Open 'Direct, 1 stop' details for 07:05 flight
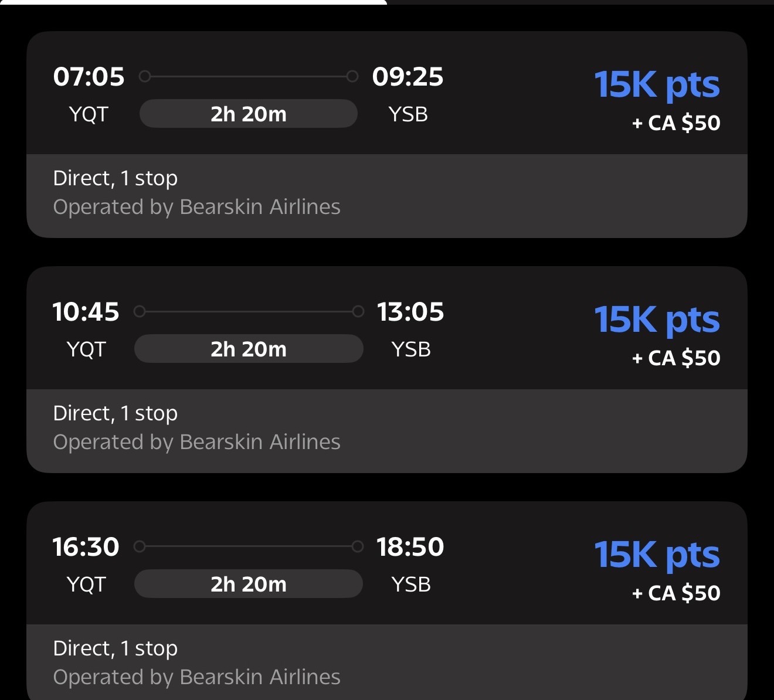Screen dimensions: 774x700 pyautogui.click(x=116, y=178)
